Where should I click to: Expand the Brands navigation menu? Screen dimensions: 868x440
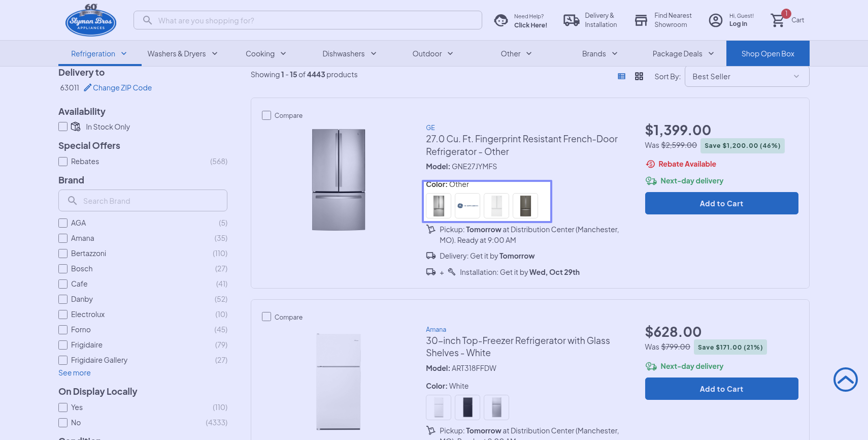[599, 54]
